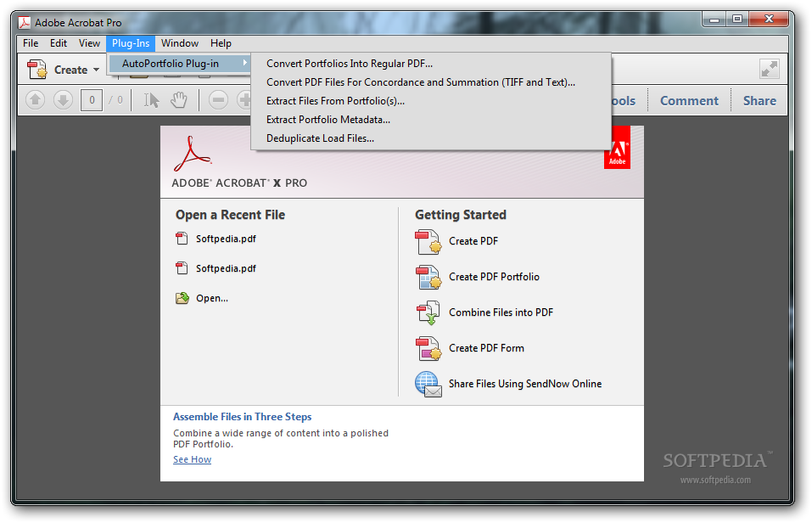812x523 pixels.
Task: Minimize the Adobe Acrobat Pro window
Action: (x=714, y=20)
